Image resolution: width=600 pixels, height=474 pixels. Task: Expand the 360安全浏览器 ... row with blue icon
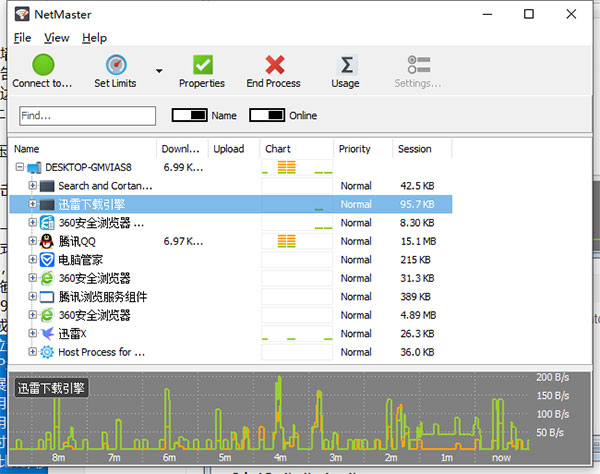pyautogui.click(x=33, y=222)
